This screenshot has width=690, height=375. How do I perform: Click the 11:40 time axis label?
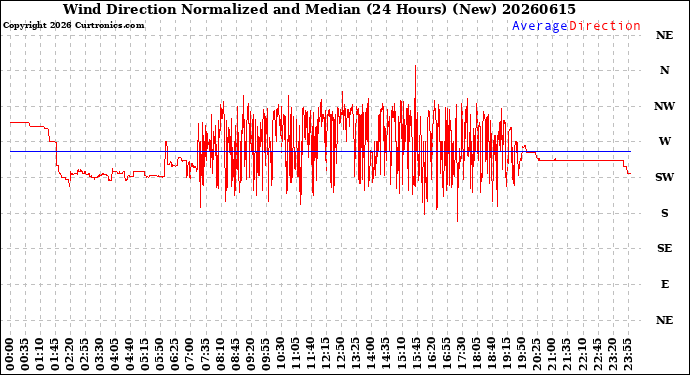[x=311, y=355]
